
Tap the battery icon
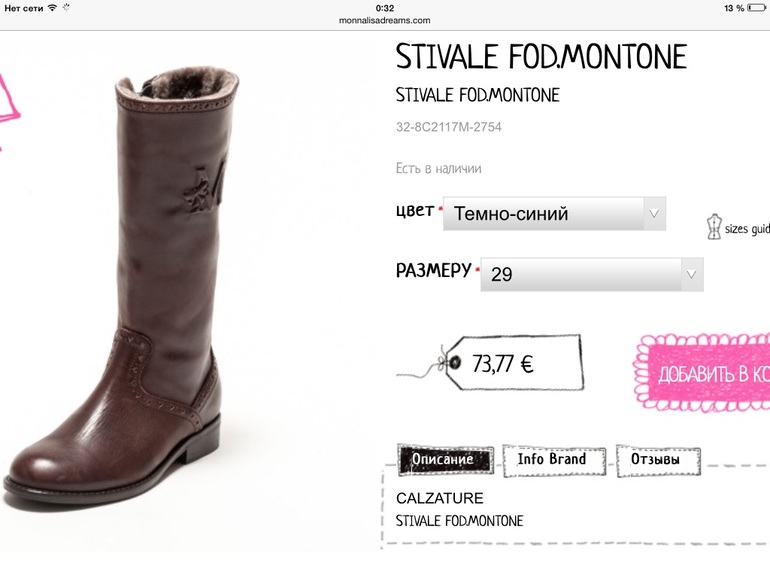[x=756, y=8]
